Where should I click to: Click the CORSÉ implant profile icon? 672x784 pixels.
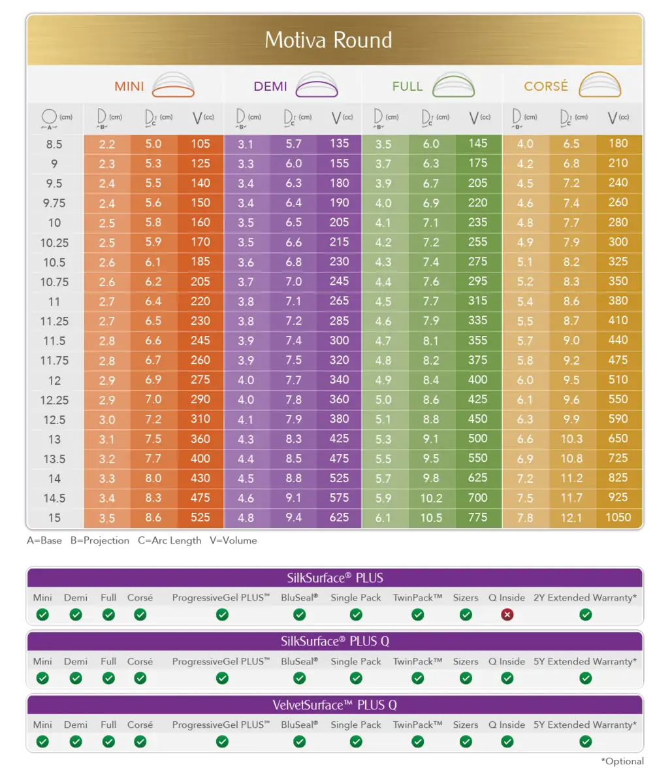coord(600,86)
